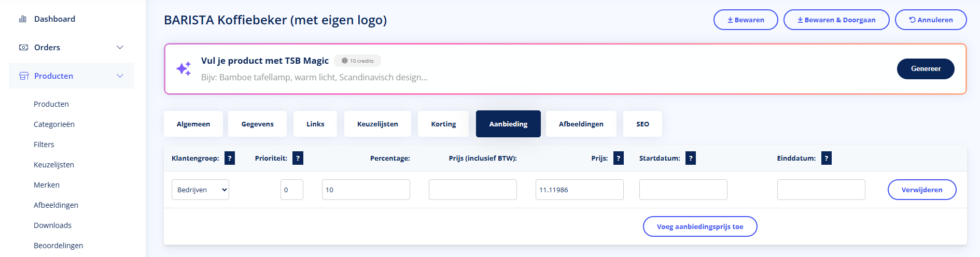This screenshot has width=980, height=257.
Task: Open help icon next to Prioriteit
Action: click(298, 159)
